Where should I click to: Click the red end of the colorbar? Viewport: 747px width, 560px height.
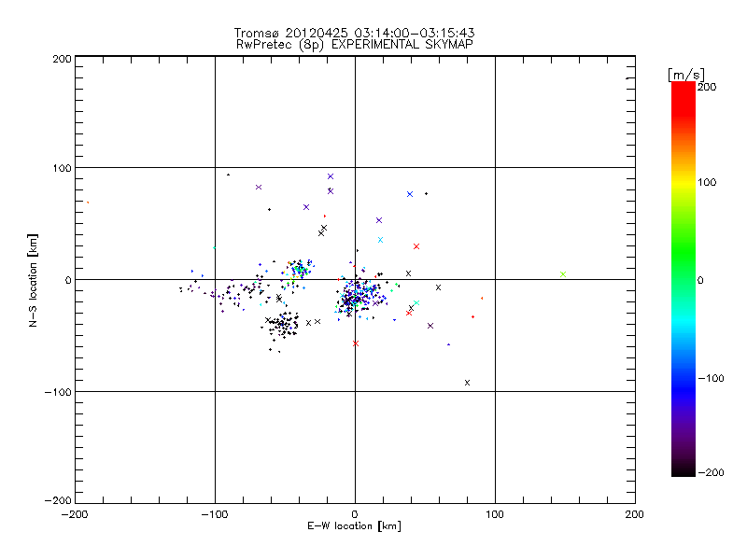pyautogui.click(x=684, y=87)
